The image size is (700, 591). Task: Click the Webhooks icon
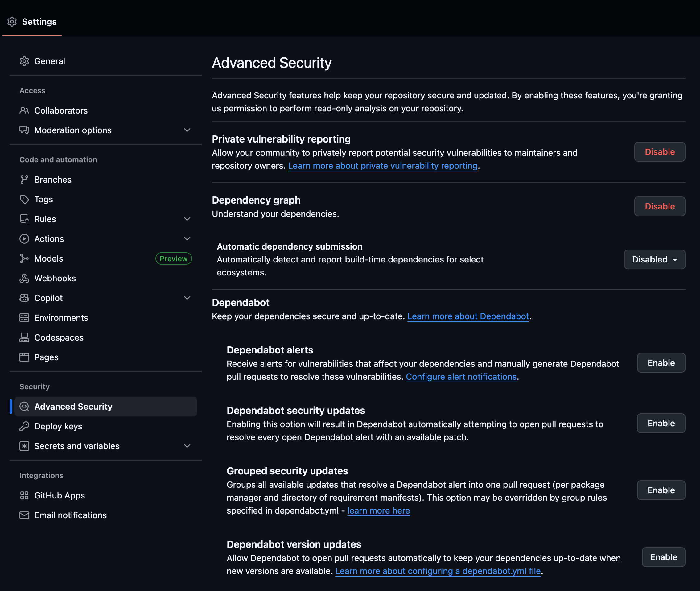[x=24, y=279]
